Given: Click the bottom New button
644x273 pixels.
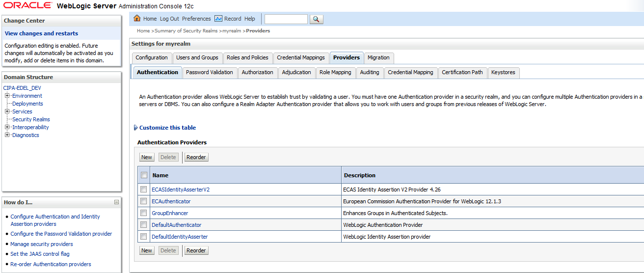Looking at the screenshot, I should click(x=147, y=250).
